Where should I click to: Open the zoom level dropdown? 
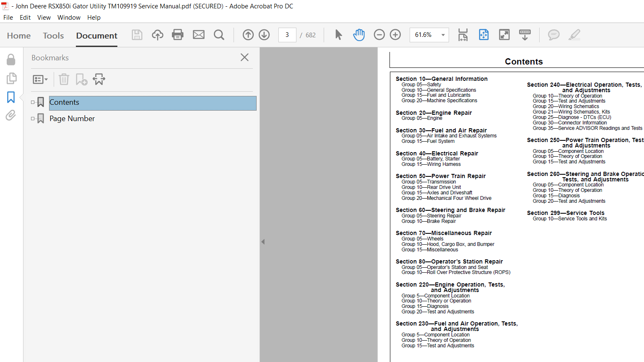coord(443,35)
